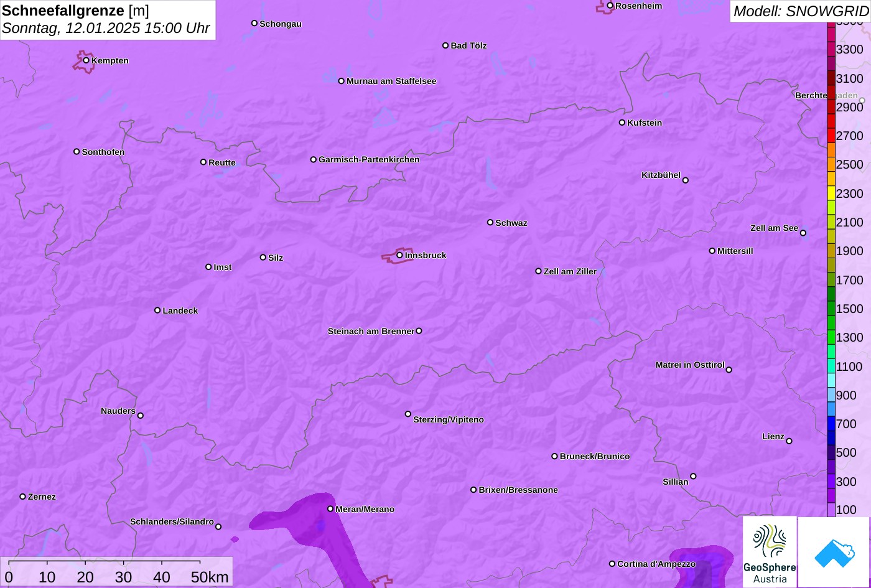This screenshot has height=588, width=871.
Task: Click the Sillian label text
Action: [676, 482]
